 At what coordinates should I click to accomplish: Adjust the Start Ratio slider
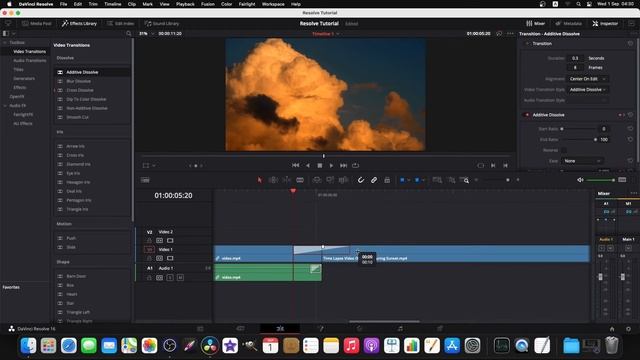578,129
